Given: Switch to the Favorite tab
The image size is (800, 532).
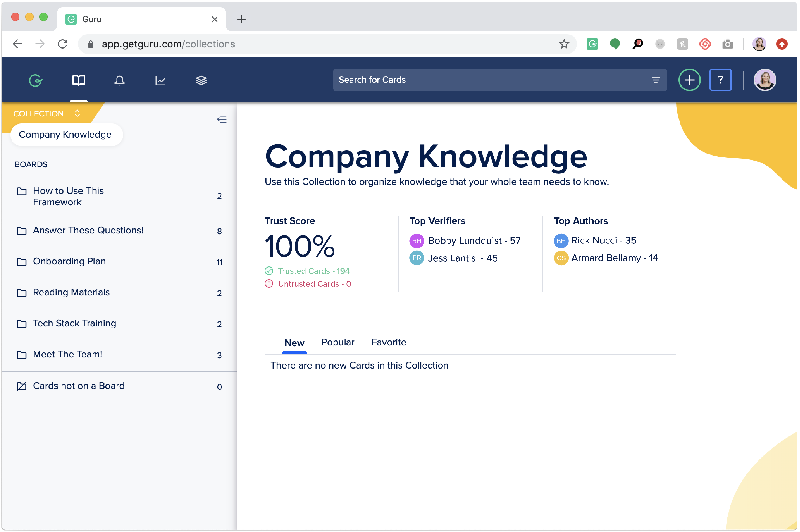Looking at the screenshot, I should coord(389,342).
